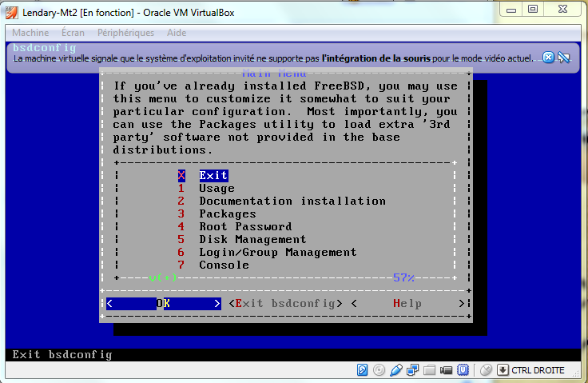The image size is (588, 383).
Task: Dismiss the mouse integration notification with blue X
Action: (548, 58)
